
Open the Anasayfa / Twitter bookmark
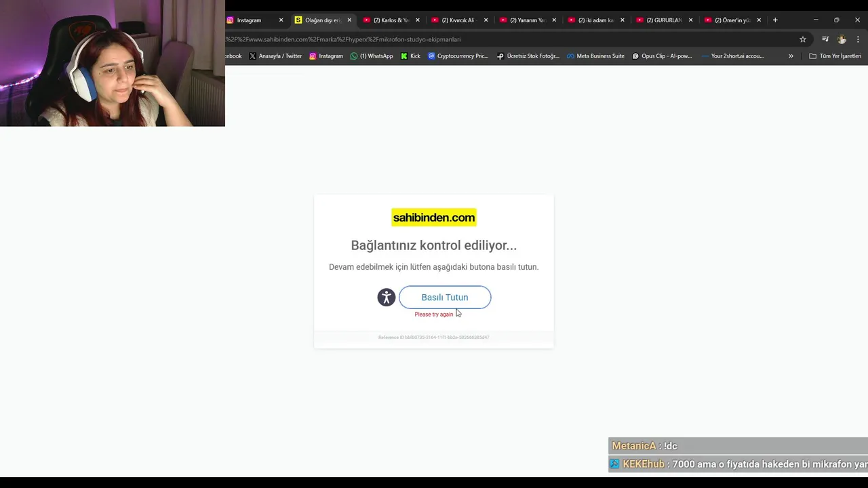(275, 56)
